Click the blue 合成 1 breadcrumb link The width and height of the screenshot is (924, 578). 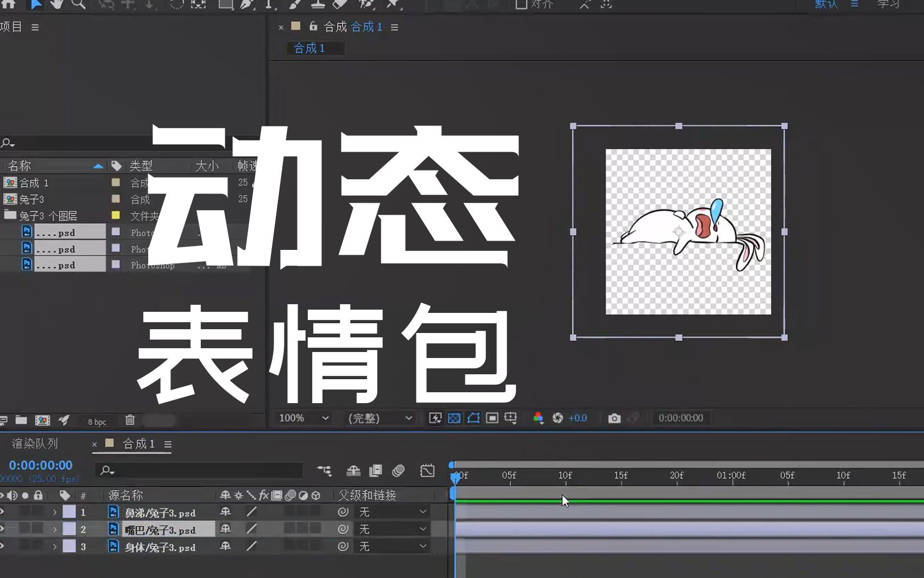tap(365, 27)
